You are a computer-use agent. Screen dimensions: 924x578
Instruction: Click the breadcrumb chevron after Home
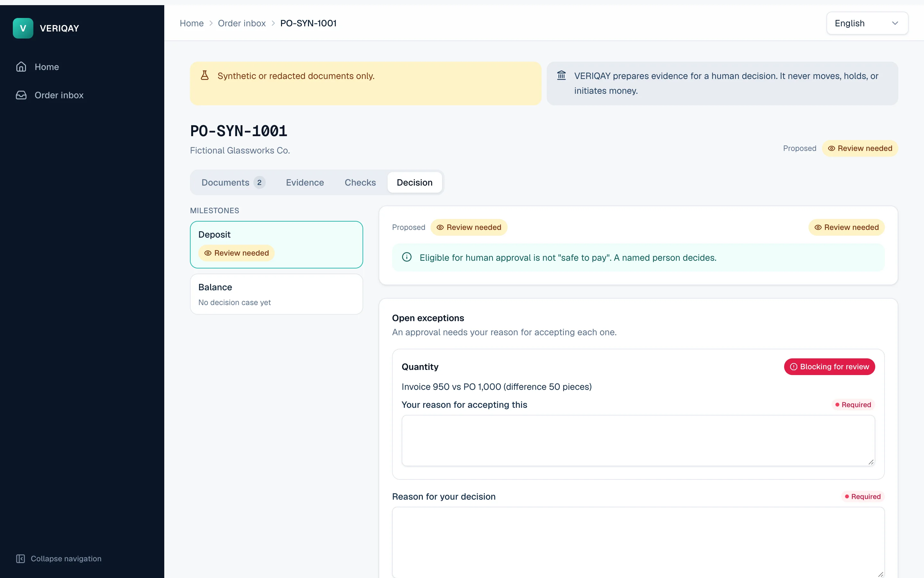[211, 23]
